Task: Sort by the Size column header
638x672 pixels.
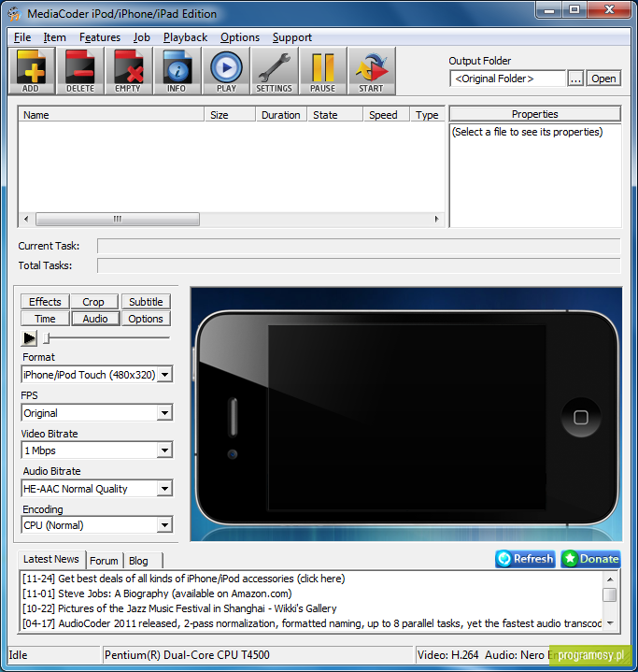Action: point(230,115)
